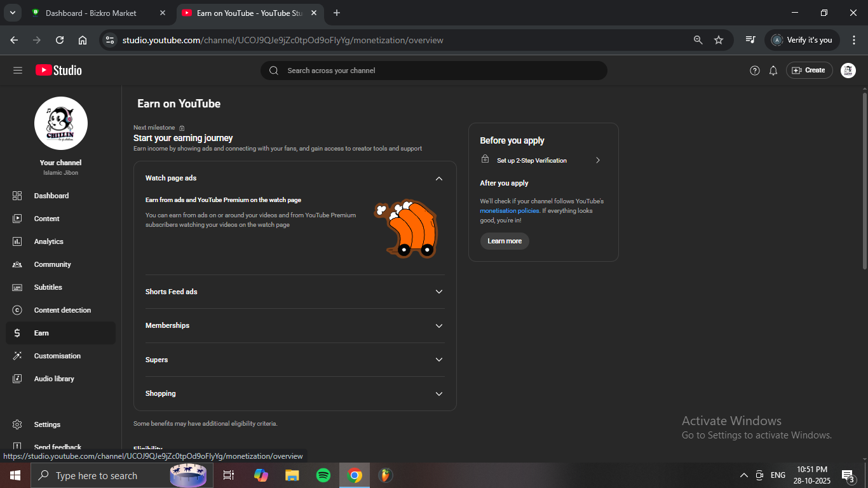Go to Content in the sidebar

point(46,219)
